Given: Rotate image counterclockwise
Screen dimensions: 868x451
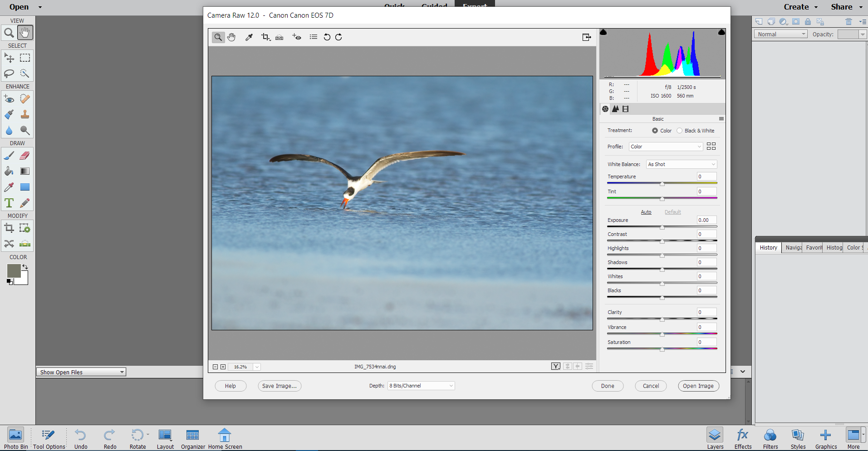Looking at the screenshot, I should click(x=327, y=37).
